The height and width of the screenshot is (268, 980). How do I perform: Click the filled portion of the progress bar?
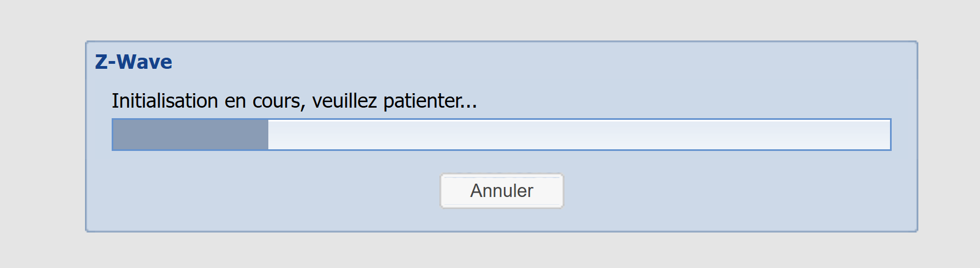click(190, 134)
